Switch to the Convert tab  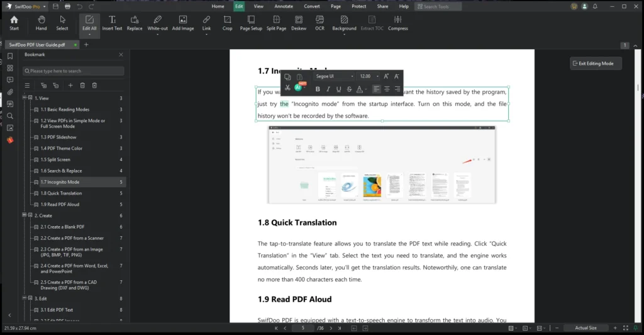click(312, 6)
